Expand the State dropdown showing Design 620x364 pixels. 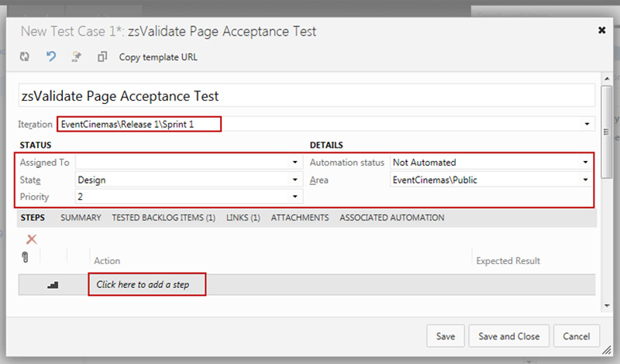coord(294,180)
